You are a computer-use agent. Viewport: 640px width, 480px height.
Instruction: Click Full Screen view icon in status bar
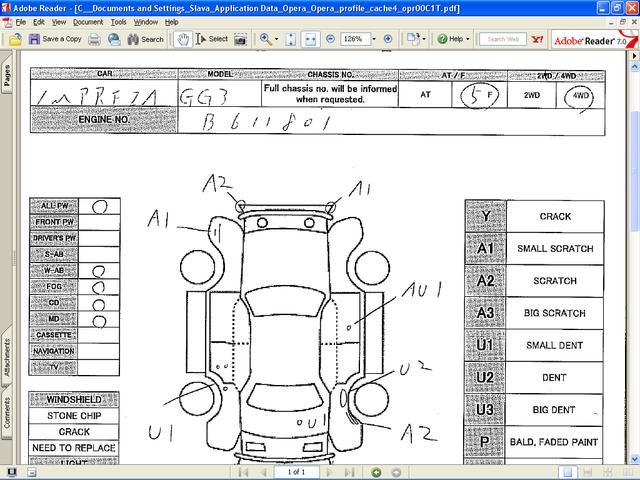pyautogui.click(x=11, y=472)
